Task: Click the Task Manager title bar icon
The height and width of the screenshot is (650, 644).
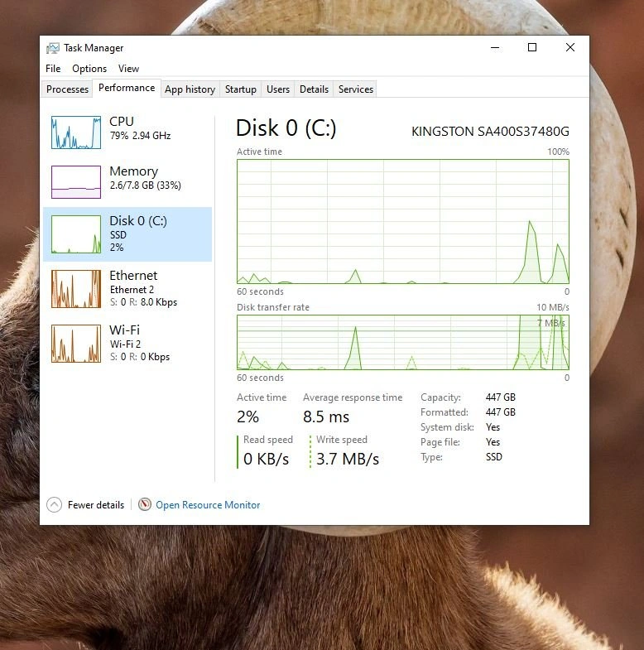Action: coord(53,48)
